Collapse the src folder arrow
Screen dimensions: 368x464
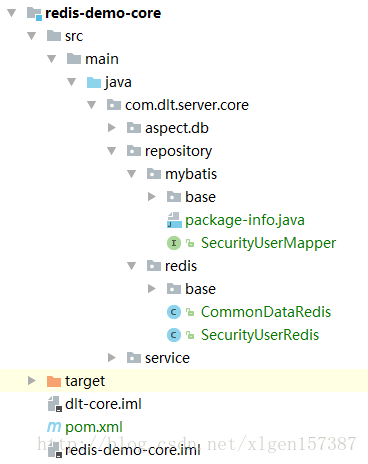point(31,36)
